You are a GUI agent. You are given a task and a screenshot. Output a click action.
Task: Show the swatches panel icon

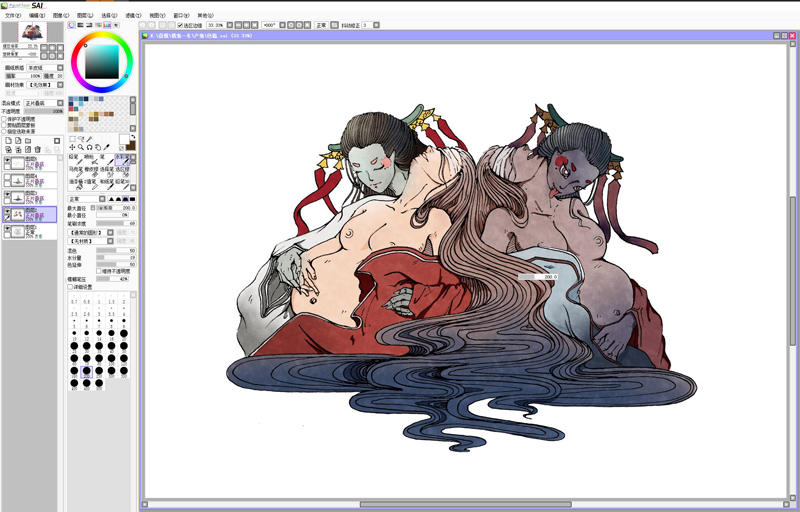(107, 24)
